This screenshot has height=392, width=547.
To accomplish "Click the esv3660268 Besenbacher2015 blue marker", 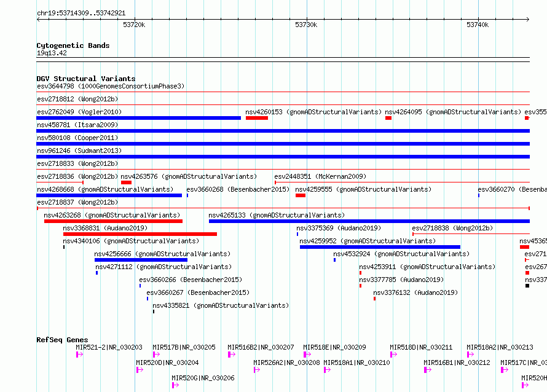I will pyautogui.click(x=187, y=195).
